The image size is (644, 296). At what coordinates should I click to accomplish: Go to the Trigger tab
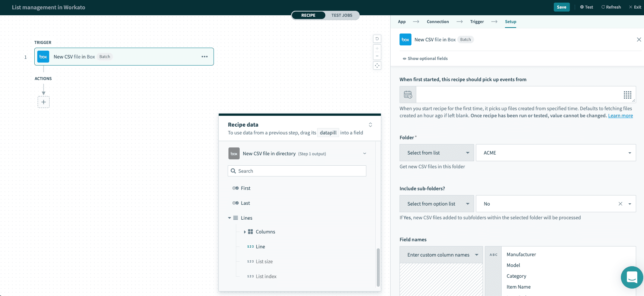click(477, 22)
